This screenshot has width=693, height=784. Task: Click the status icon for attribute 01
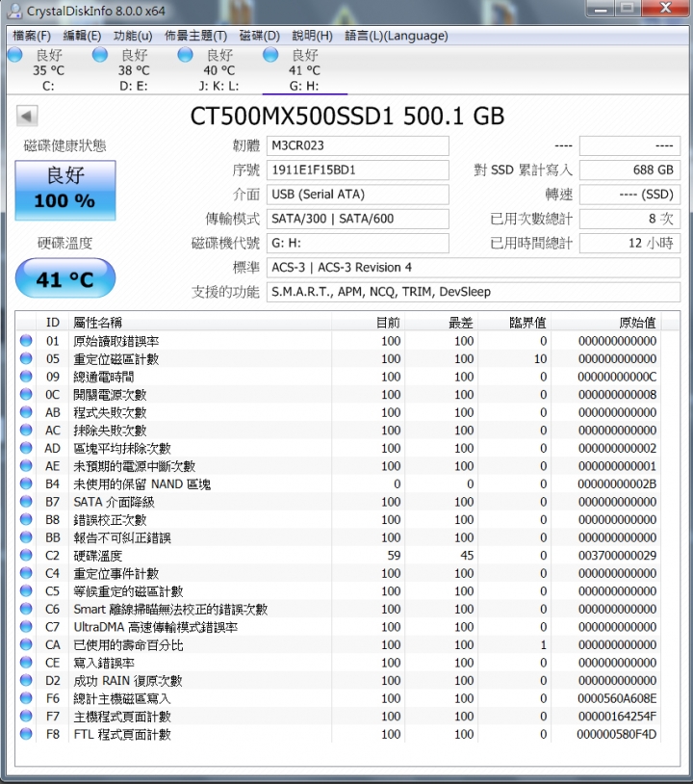tap(26, 341)
